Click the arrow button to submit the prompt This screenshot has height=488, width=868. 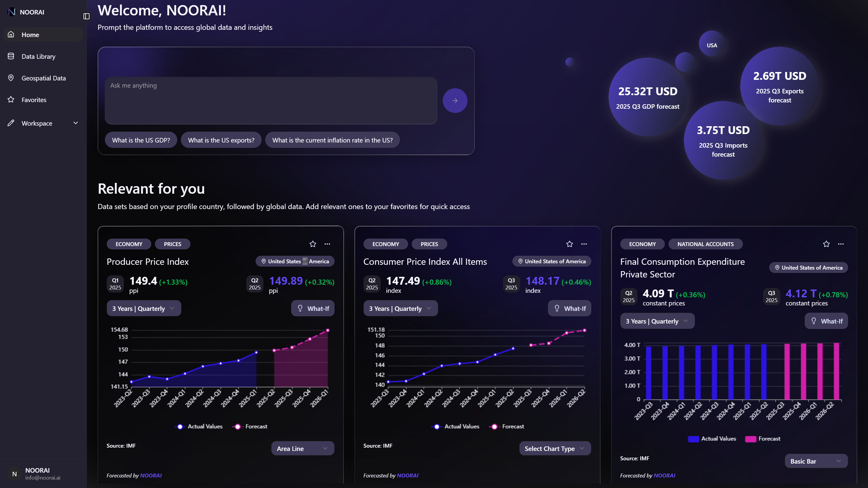(455, 100)
